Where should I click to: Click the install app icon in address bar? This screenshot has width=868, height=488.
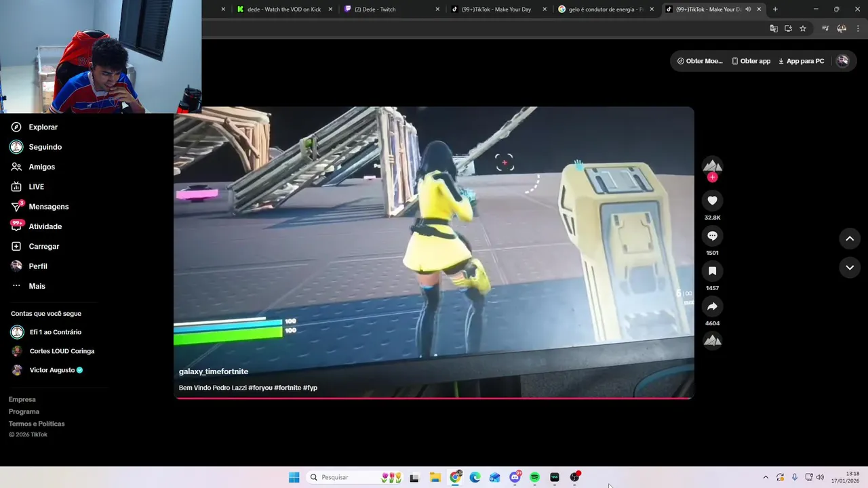tap(788, 28)
